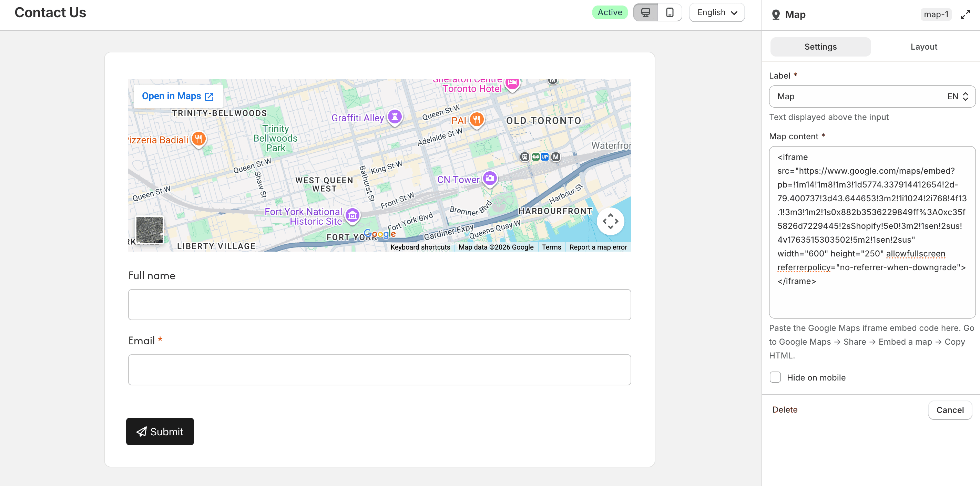This screenshot has height=486, width=980.
Task: Expand the Map settings panel fullscreen
Action: pyautogui.click(x=965, y=14)
